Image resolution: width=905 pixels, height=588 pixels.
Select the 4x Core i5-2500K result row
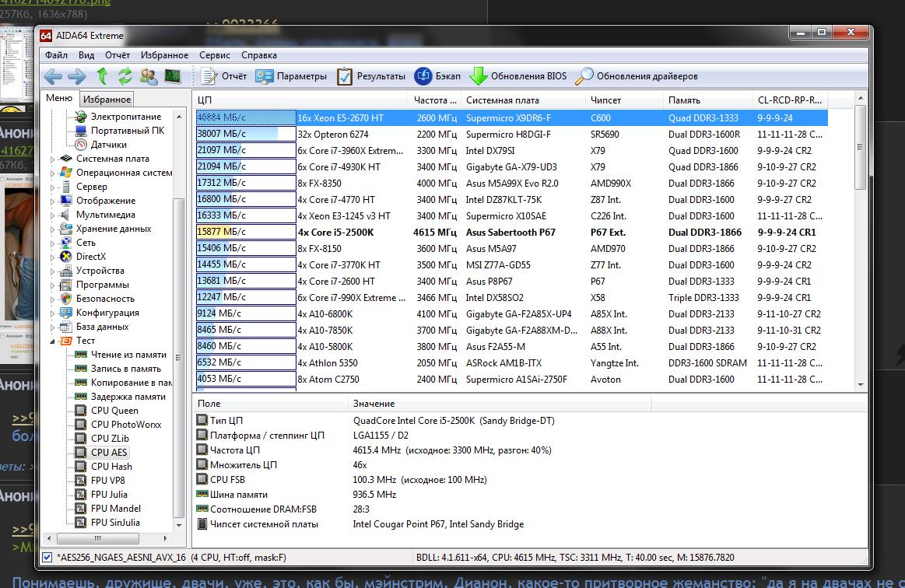pyautogui.click(x=511, y=233)
